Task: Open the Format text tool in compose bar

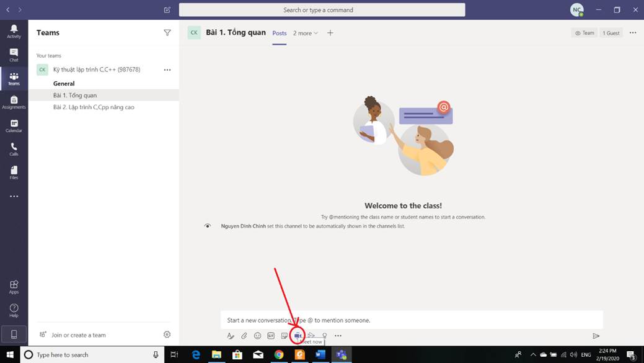Action: tap(231, 336)
